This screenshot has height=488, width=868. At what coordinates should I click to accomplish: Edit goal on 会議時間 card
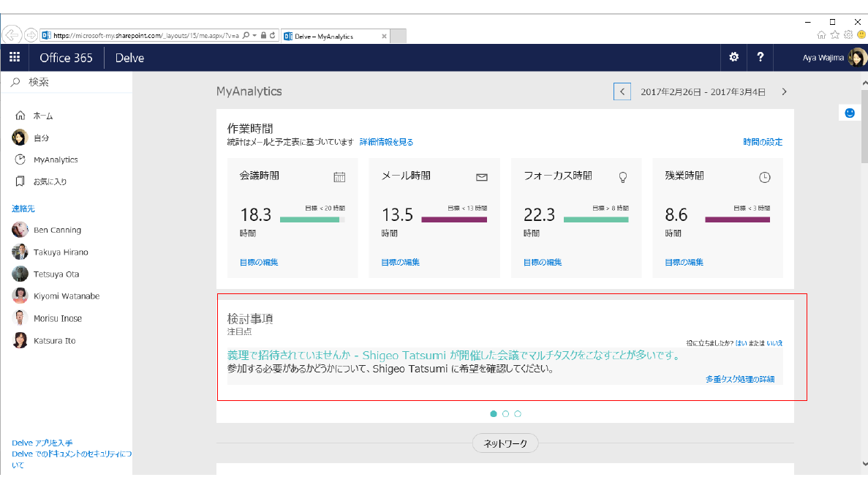pyautogui.click(x=259, y=262)
